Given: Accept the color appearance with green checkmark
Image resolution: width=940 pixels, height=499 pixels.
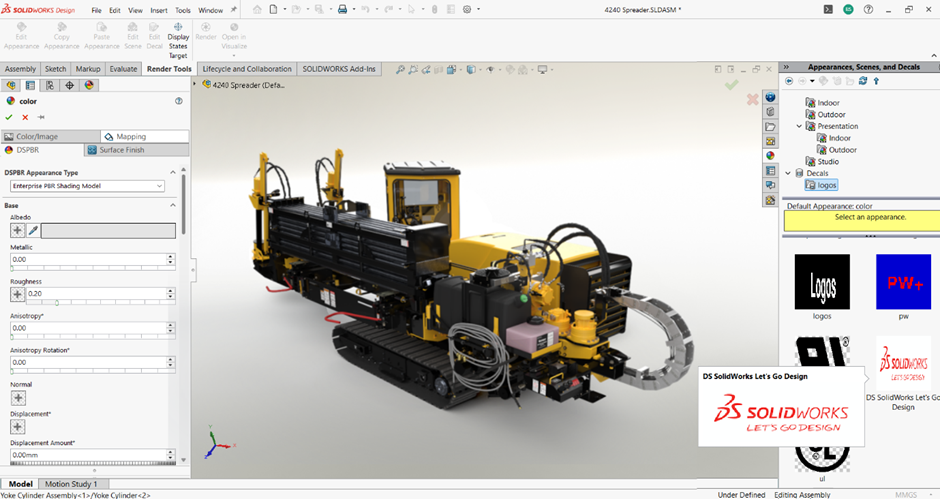Looking at the screenshot, I should point(9,117).
